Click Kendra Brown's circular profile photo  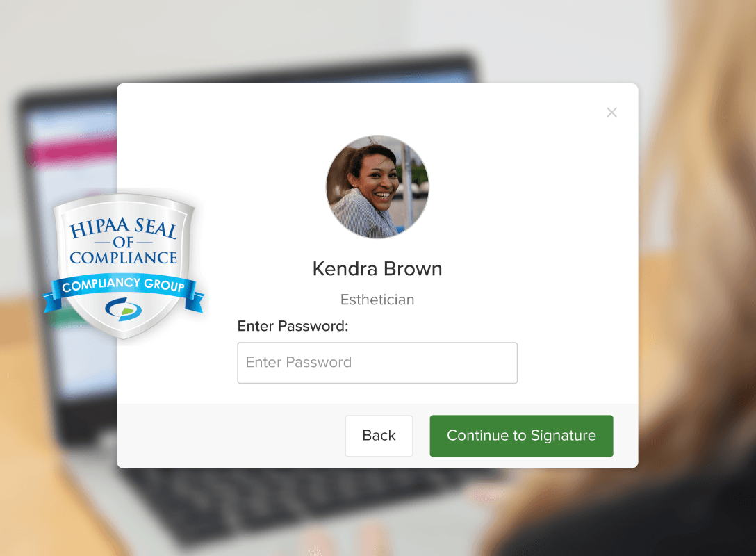pos(377,187)
